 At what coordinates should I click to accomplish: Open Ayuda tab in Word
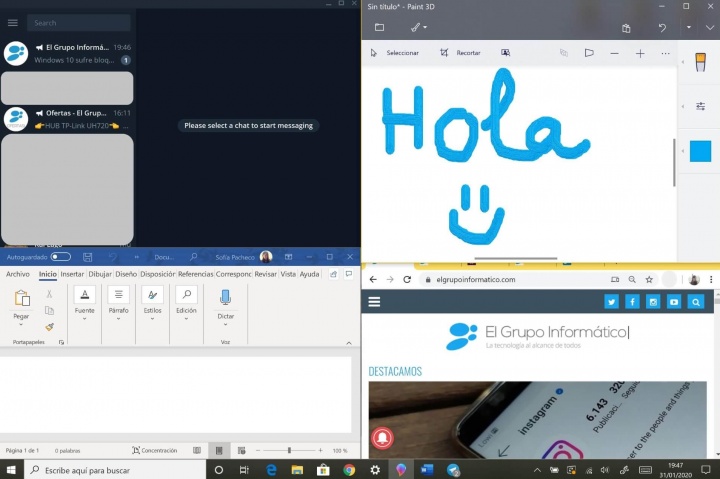309,274
